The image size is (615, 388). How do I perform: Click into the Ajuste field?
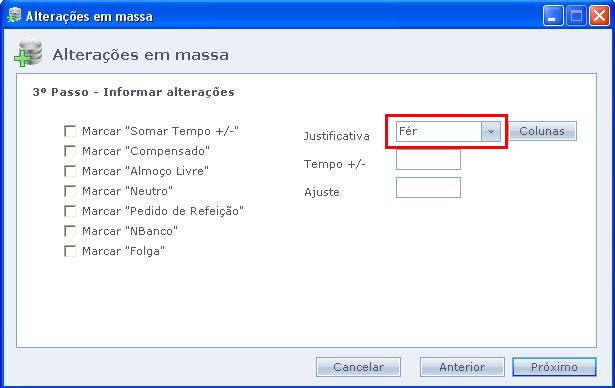(428, 188)
